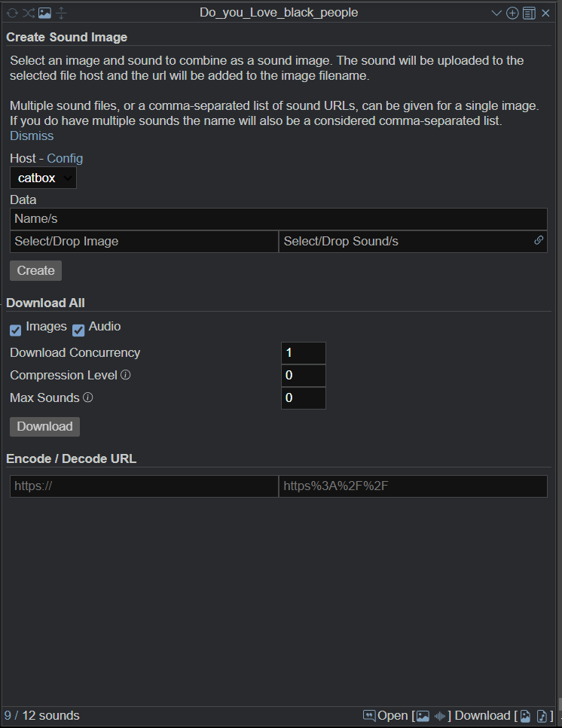Expand the header chevron menu
The height and width of the screenshot is (728, 562).
[x=496, y=13]
